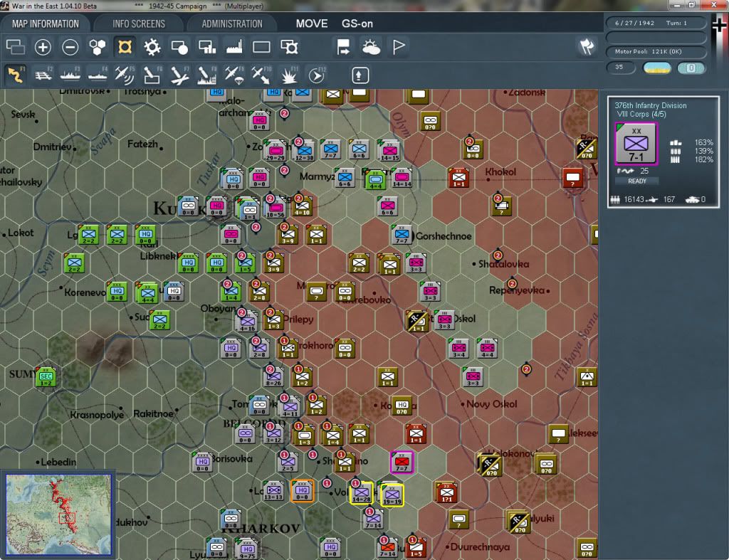Select the 7-1 unit counter in side panel
The height and width of the screenshot is (560, 729).
click(636, 144)
